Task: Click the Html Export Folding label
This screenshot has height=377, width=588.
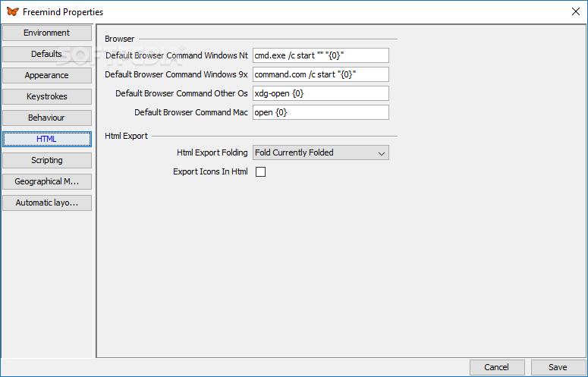Action: [x=212, y=152]
